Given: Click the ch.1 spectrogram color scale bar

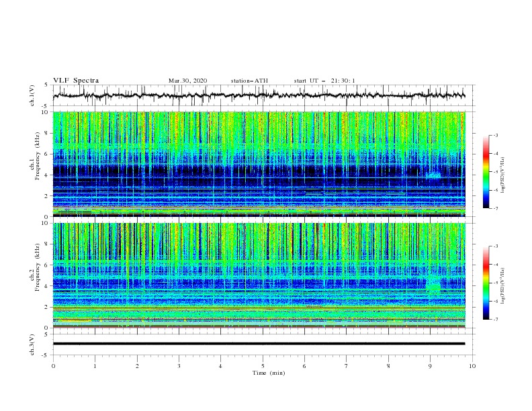Looking at the screenshot, I should coord(486,172).
